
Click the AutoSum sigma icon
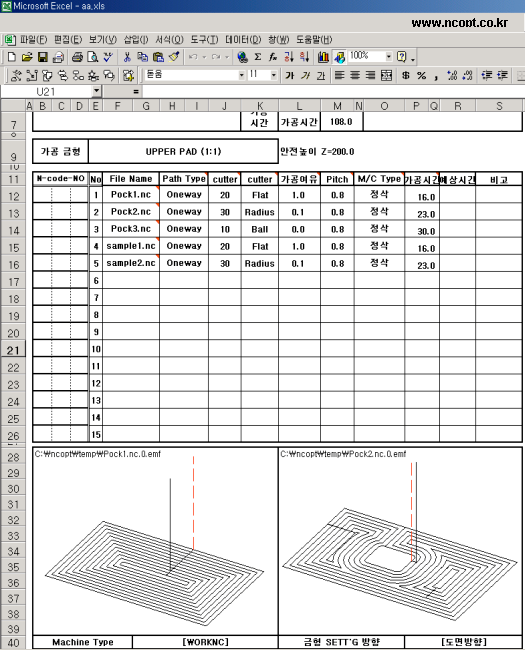[258, 57]
